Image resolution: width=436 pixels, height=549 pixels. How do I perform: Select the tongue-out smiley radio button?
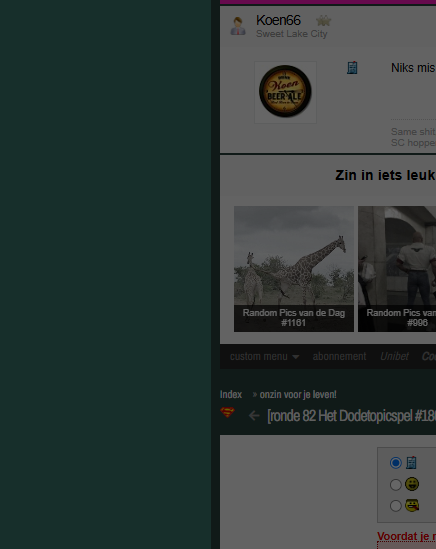pyautogui.click(x=396, y=506)
